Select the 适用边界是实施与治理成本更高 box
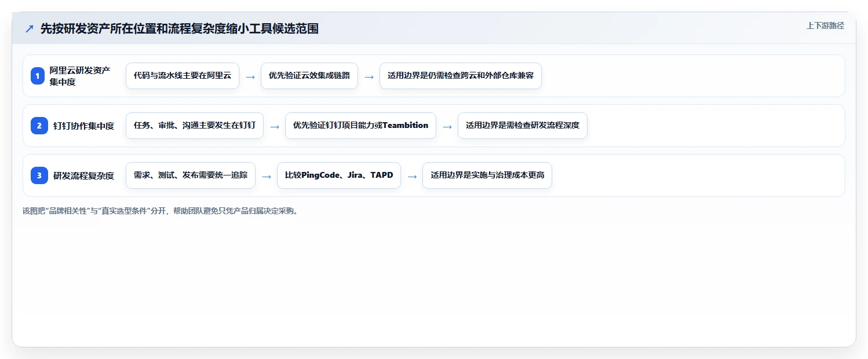 [487, 175]
